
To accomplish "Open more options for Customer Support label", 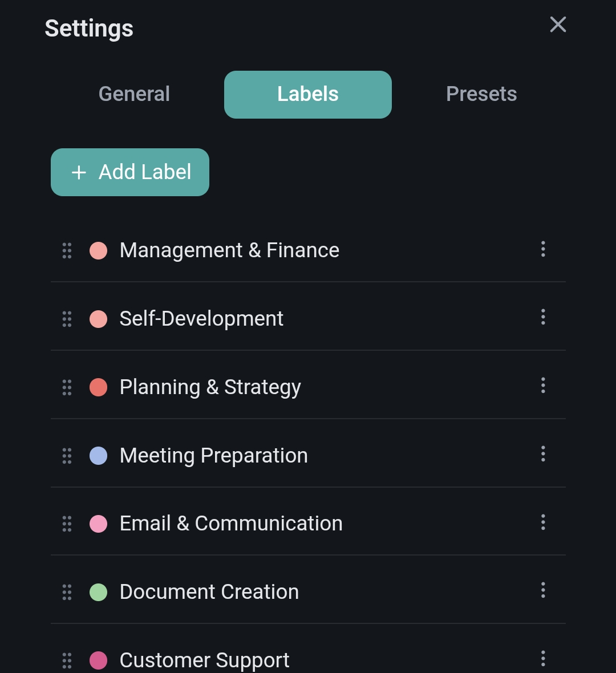I will click(x=542, y=659).
